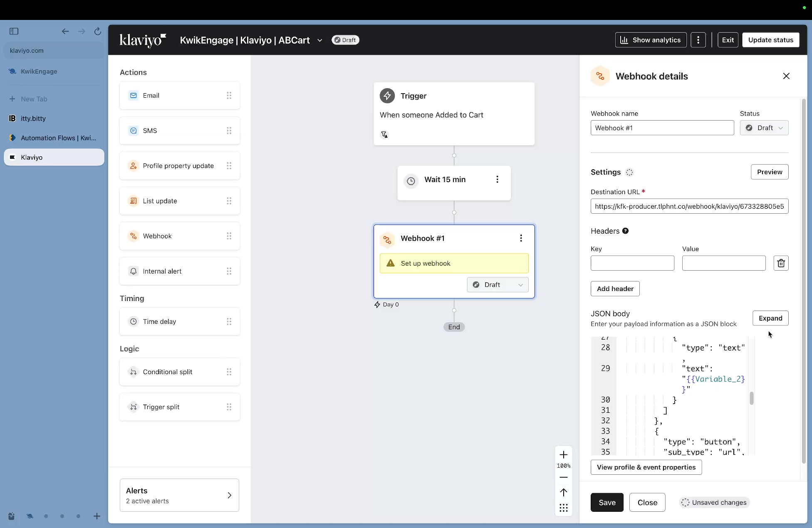Click the List update action icon
The height and width of the screenshot is (528, 812).
pyautogui.click(x=133, y=201)
